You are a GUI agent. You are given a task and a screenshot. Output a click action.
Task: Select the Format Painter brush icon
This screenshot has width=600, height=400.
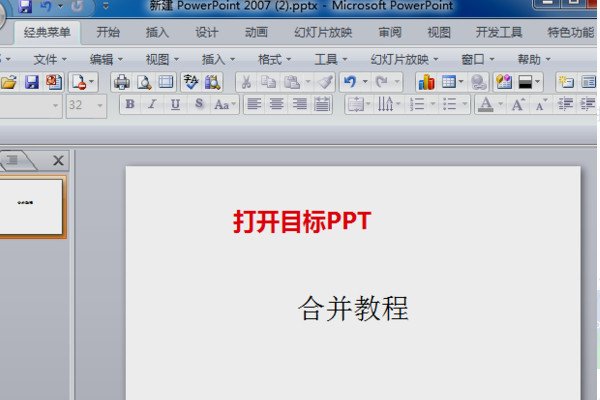(325, 82)
